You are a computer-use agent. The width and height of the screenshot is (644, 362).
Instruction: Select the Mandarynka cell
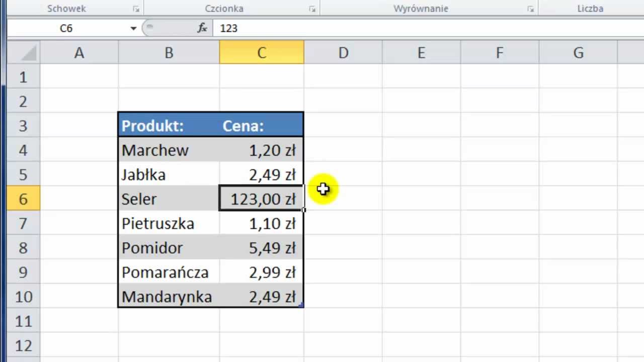[169, 296]
